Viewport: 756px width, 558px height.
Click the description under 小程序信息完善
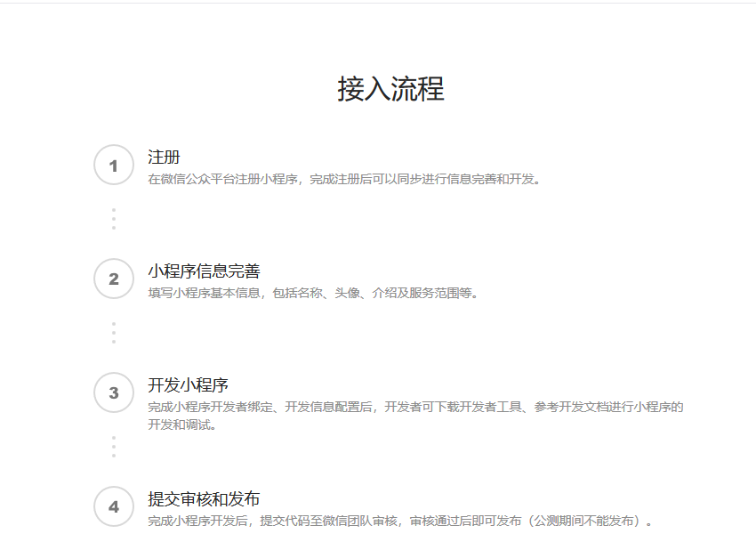tap(313, 293)
